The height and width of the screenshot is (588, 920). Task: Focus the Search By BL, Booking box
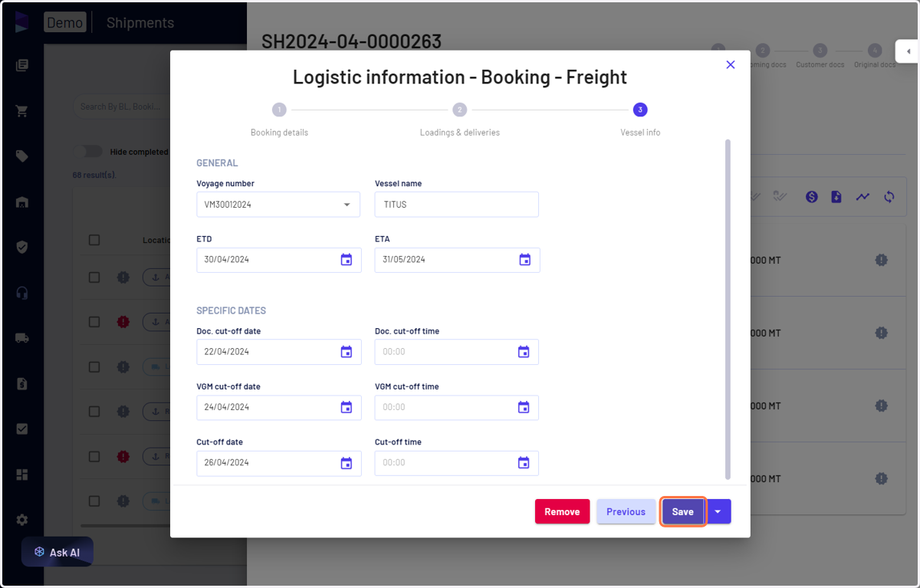pyautogui.click(x=121, y=107)
